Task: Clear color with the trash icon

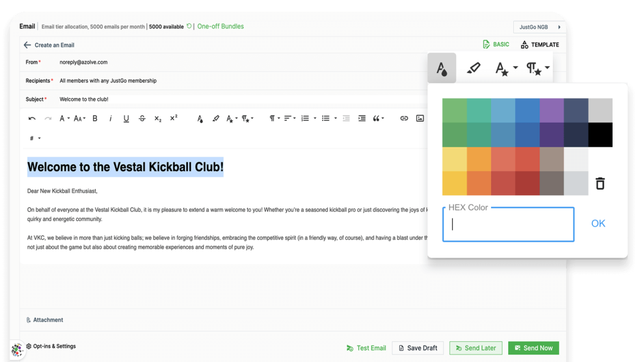Action: (600, 183)
